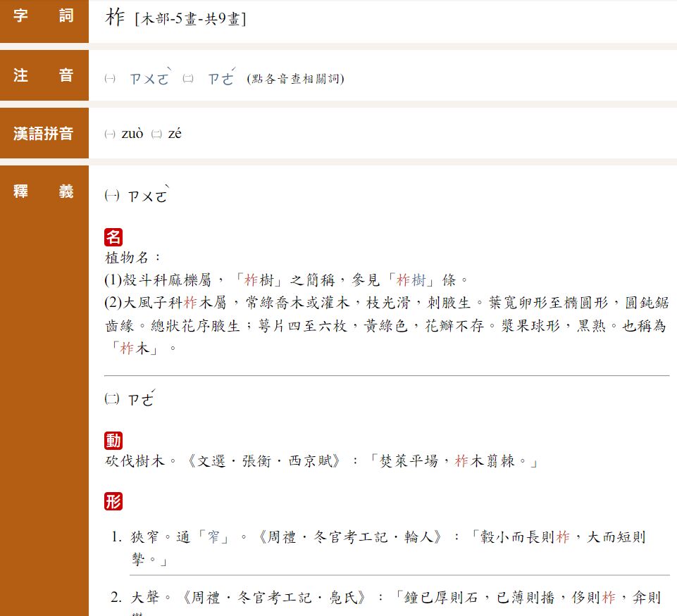Click the ㄗㄨㄛˋ heading in the 釋義 section
This screenshot has height=616, width=677.
pyautogui.click(x=148, y=196)
